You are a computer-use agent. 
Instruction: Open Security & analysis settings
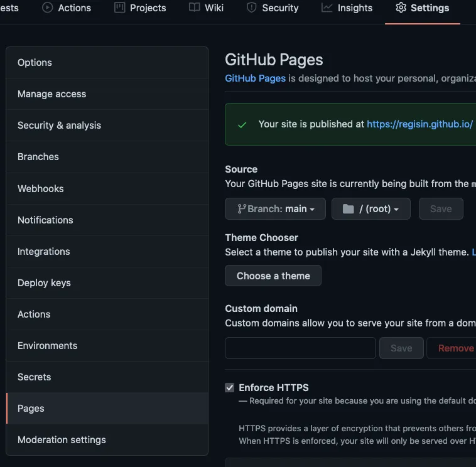tap(107, 126)
